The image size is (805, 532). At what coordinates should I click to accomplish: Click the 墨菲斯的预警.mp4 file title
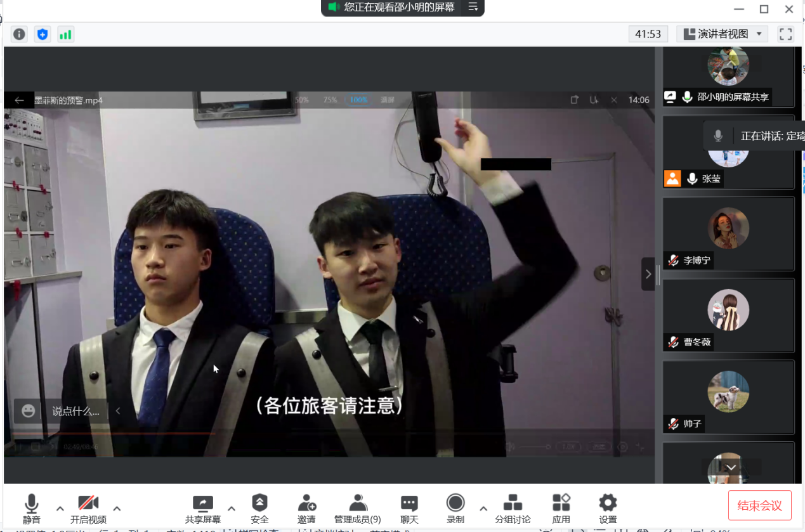(x=68, y=100)
